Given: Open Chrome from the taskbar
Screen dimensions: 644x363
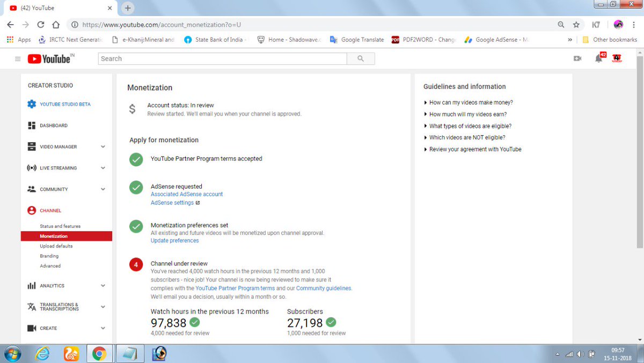Looking at the screenshot, I should click(99, 354).
